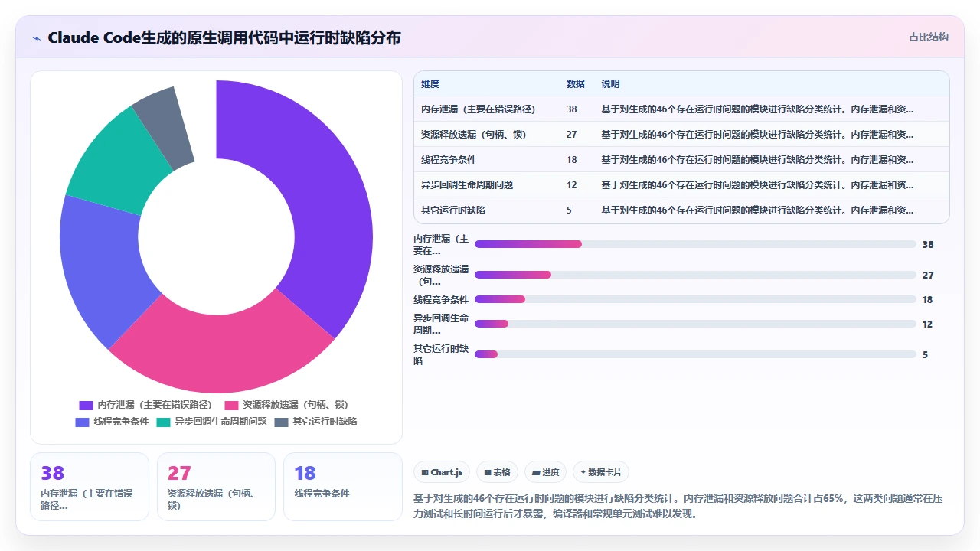Click the 线程竞争条件 progress bar
The height and width of the screenshot is (551, 980).
[x=695, y=300]
